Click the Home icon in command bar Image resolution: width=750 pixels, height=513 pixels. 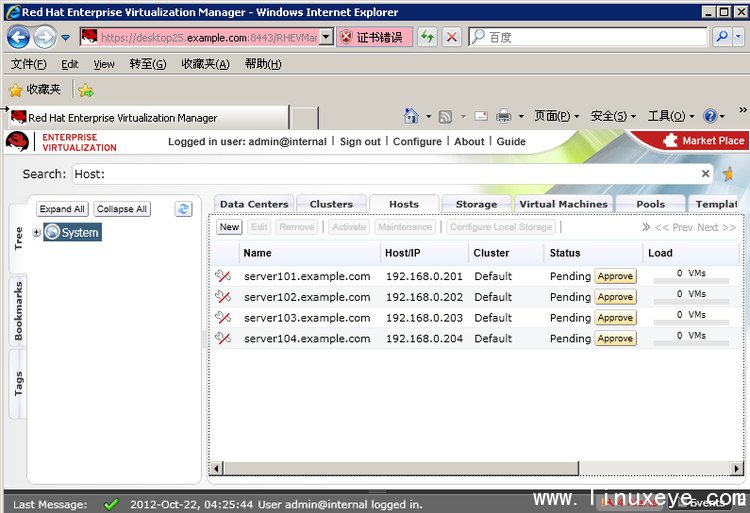click(411, 116)
